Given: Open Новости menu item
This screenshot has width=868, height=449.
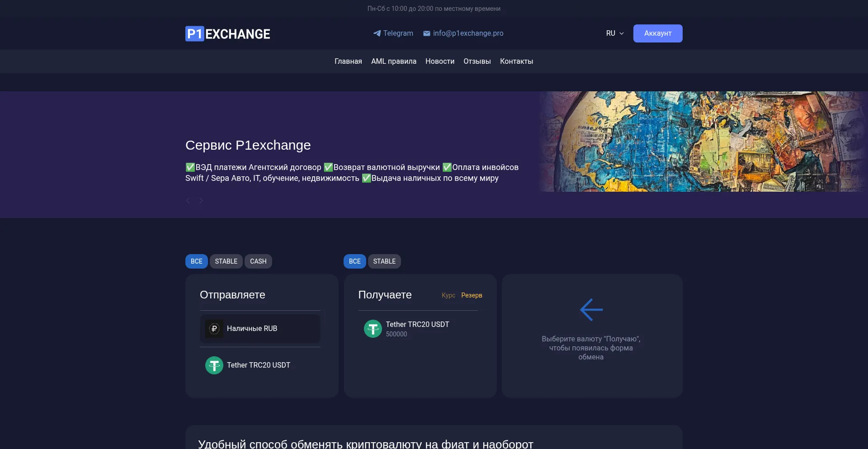Looking at the screenshot, I should [x=440, y=61].
